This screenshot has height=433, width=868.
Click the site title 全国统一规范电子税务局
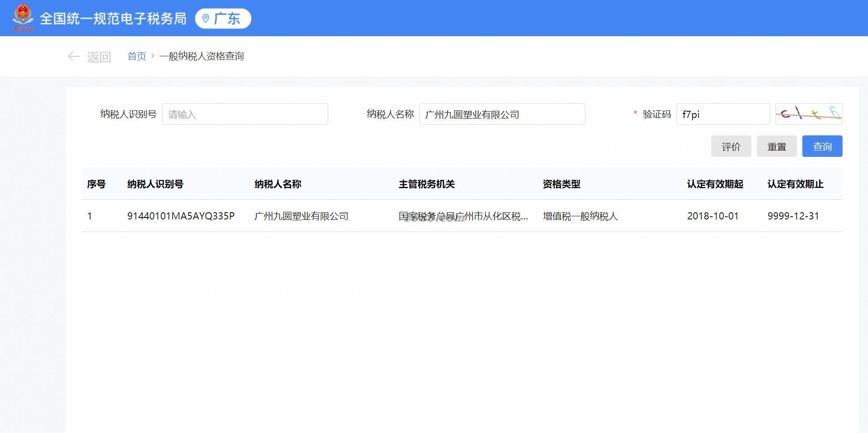coord(113,19)
